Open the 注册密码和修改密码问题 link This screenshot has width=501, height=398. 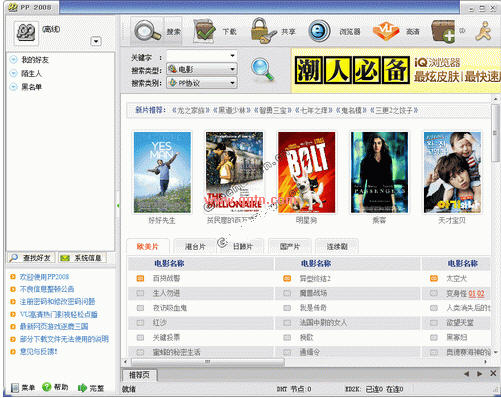(x=57, y=302)
